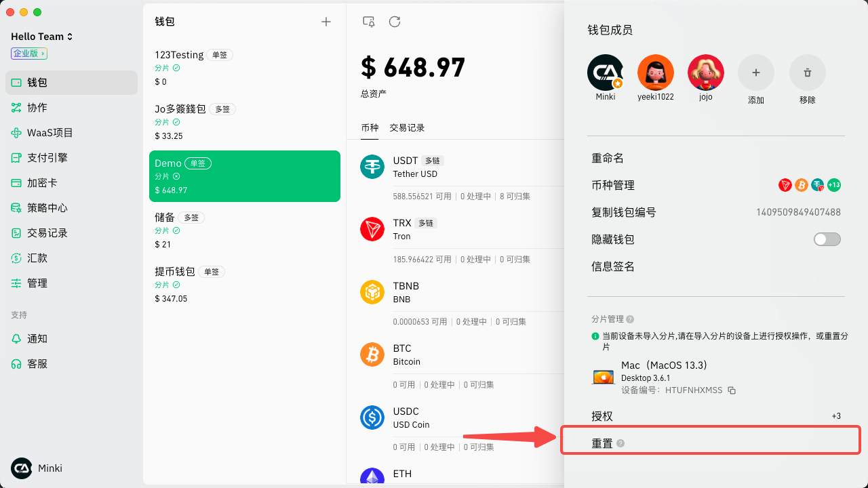Open the 企业版 badge chevron
This screenshot has height=488, width=868.
tap(29, 54)
